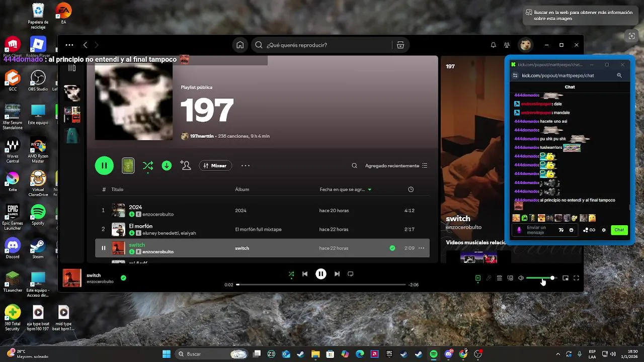Sort by Fecha en que se agregó column
This screenshot has width=644, height=362.
346,190
